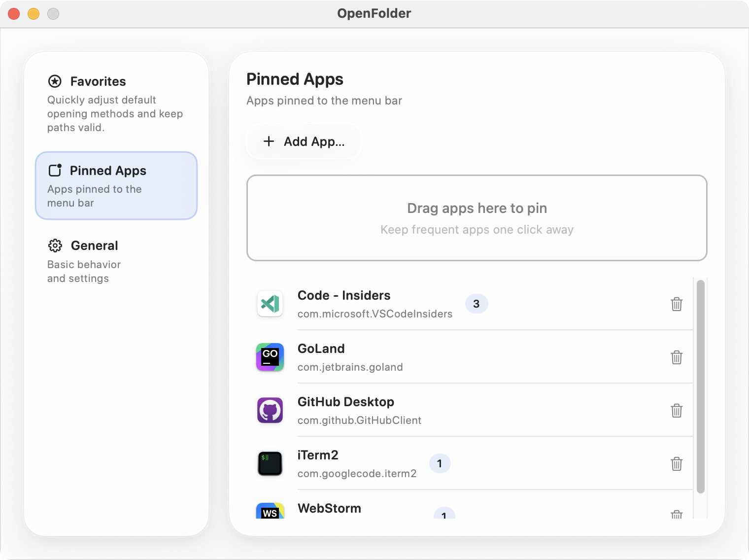The height and width of the screenshot is (560, 749).
Task: Click the WebStorm app icon
Action: coord(270,513)
